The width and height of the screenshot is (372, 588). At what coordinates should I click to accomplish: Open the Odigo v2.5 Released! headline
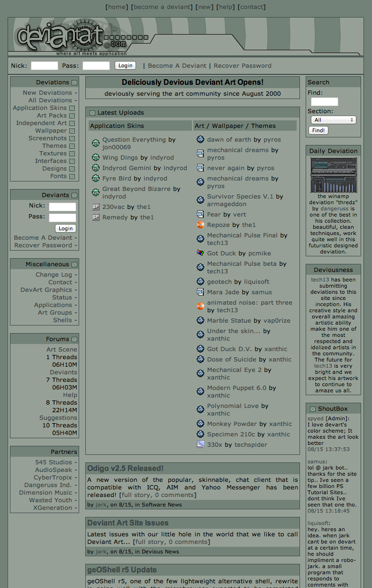click(x=125, y=468)
